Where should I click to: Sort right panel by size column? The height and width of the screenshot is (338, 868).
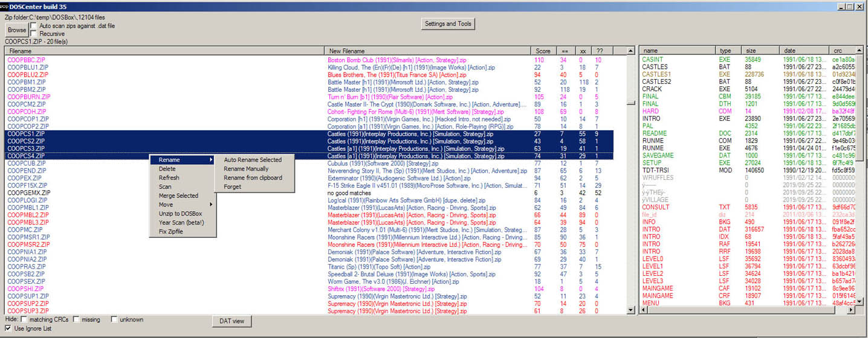pos(762,51)
